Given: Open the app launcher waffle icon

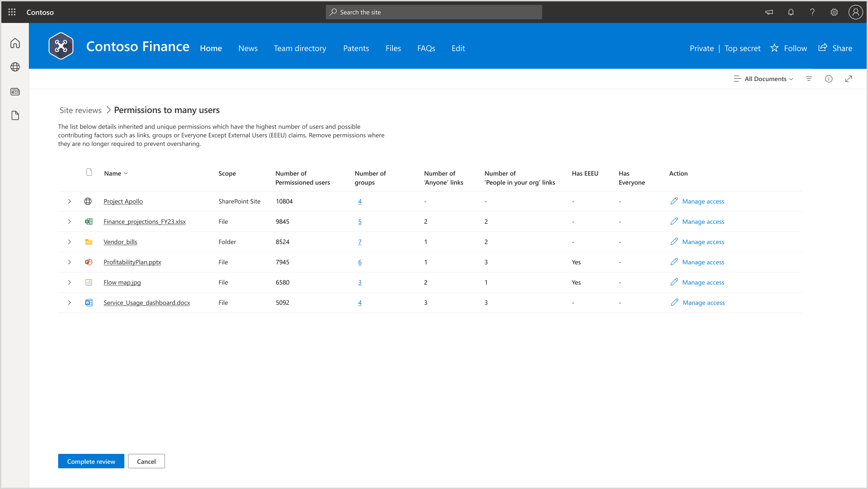Looking at the screenshot, I should [12, 12].
